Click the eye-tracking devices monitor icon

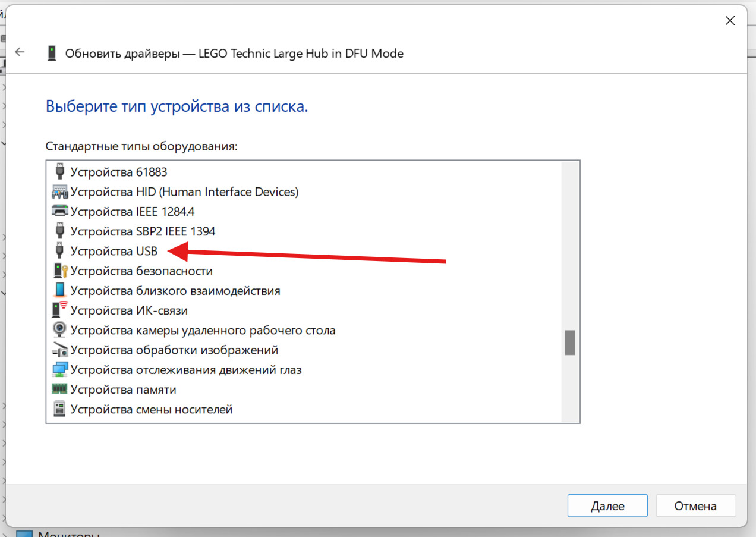60,370
